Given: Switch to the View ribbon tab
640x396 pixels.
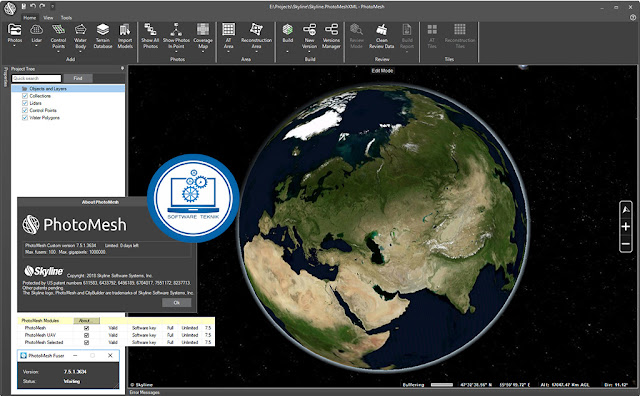Looking at the screenshot, I should (48, 18).
